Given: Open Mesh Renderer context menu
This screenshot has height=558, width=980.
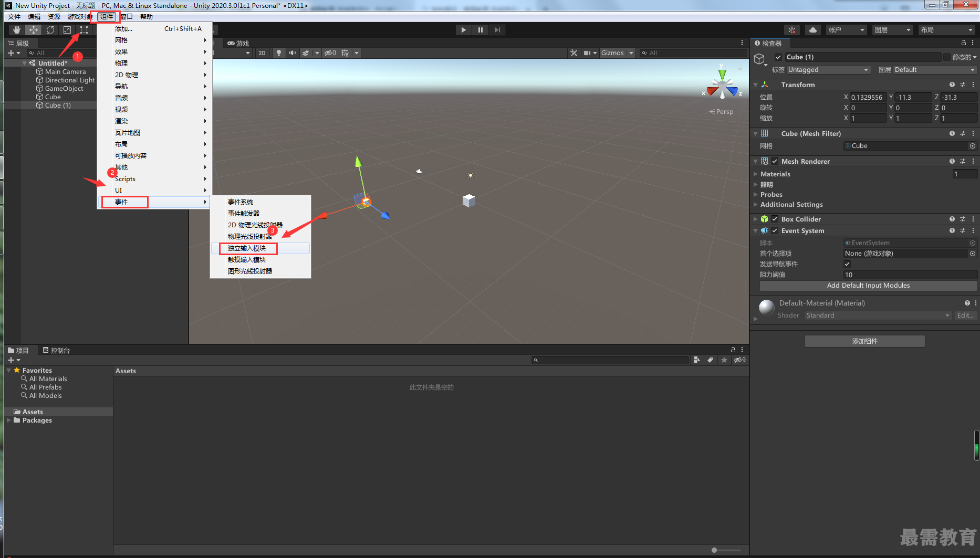Looking at the screenshot, I should click(x=973, y=161).
